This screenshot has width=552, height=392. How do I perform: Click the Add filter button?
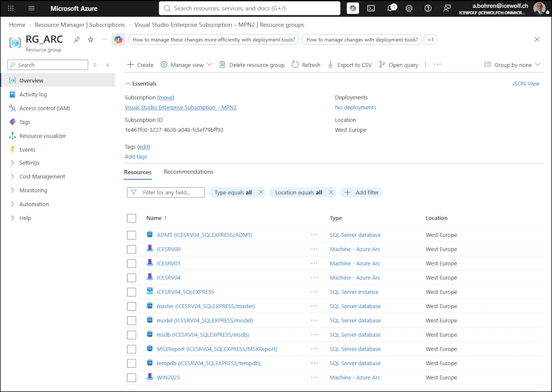coord(362,192)
